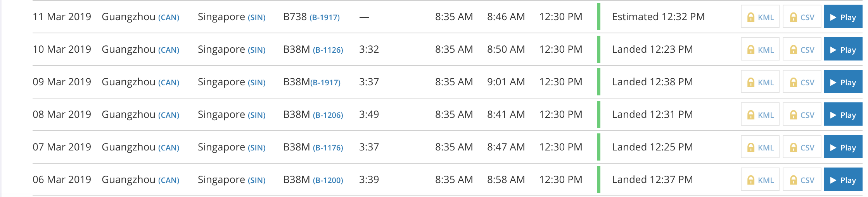This screenshot has width=868, height=197.
Task: Download locked KML for 11 Mar flight
Action: tap(760, 17)
